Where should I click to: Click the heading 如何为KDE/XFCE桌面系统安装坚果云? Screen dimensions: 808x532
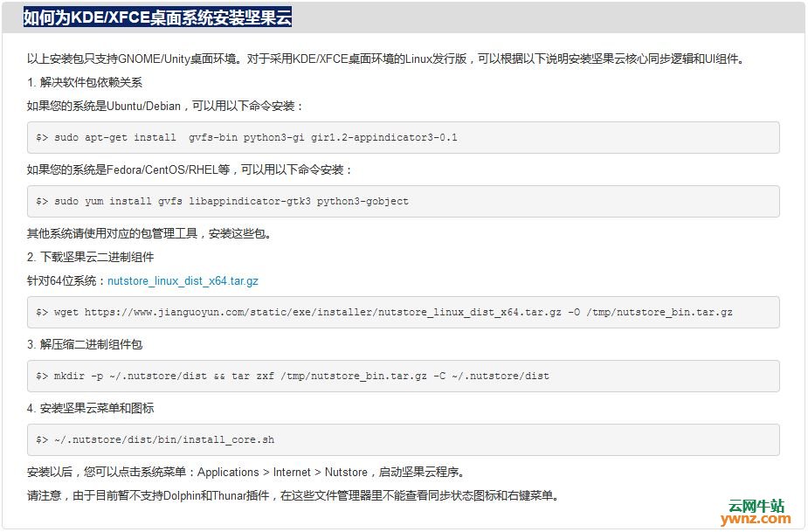(157, 17)
